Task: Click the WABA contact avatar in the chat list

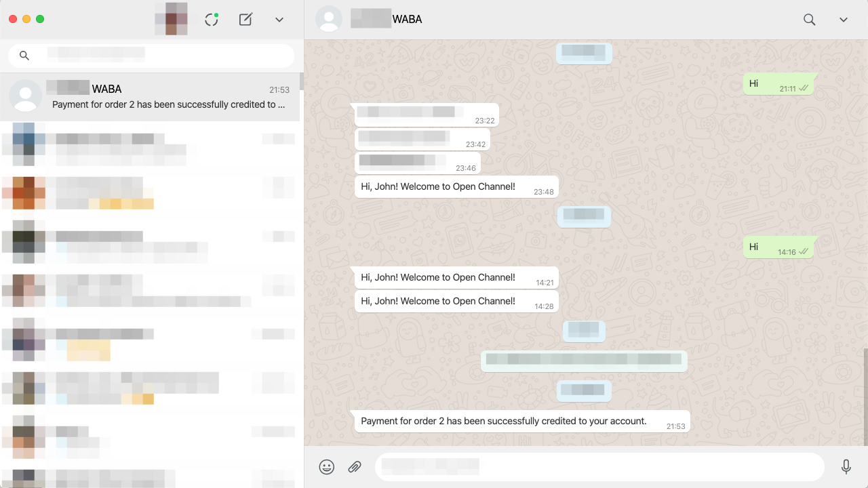Action: tap(26, 96)
